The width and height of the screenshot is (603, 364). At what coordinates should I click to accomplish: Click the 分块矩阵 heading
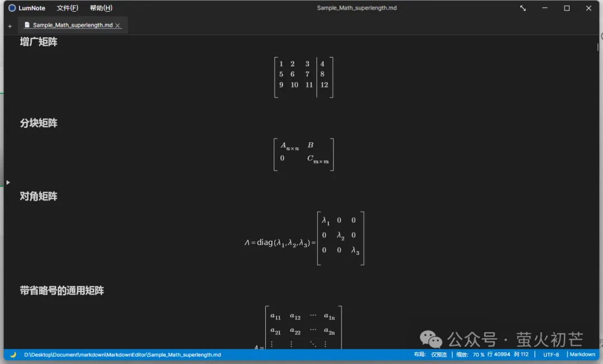[x=39, y=123]
